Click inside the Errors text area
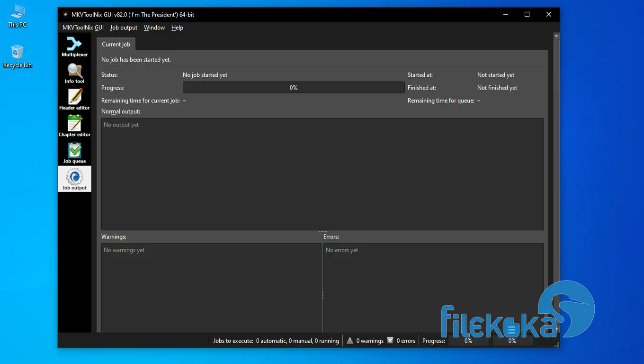 click(433, 288)
